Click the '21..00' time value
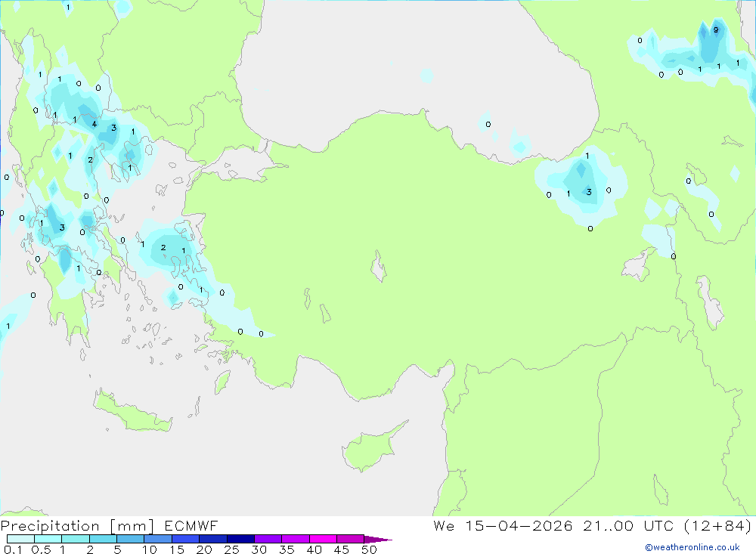Viewport: 756px width, 554px height. pyautogui.click(x=608, y=525)
